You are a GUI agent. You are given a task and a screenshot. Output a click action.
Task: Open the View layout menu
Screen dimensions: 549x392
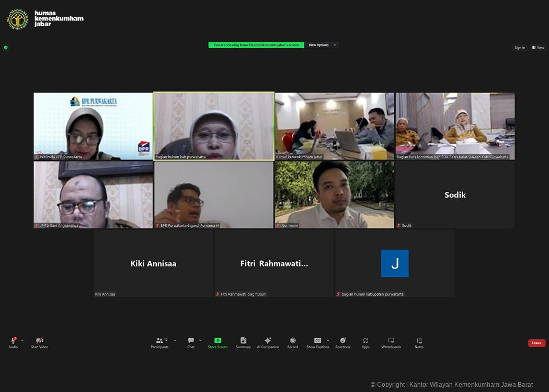pos(538,48)
